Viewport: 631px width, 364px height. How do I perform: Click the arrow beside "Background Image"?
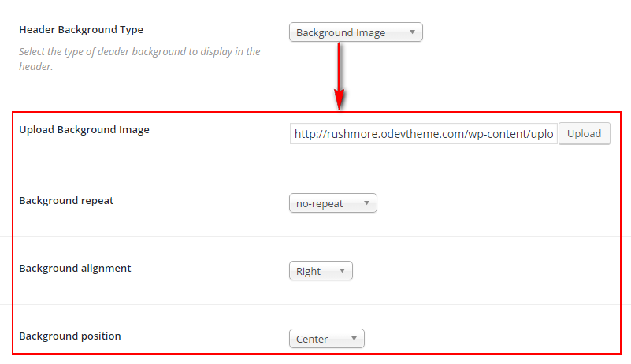coord(412,32)
